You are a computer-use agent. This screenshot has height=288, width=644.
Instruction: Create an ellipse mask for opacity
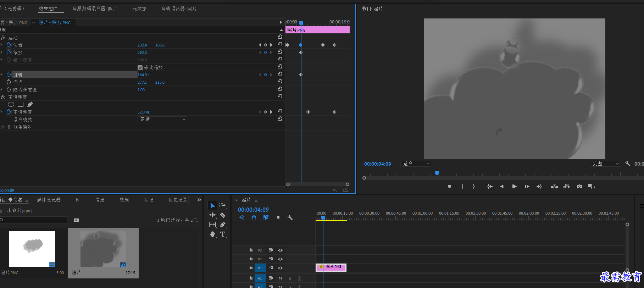pyautogui.click(x=11, y=104)
